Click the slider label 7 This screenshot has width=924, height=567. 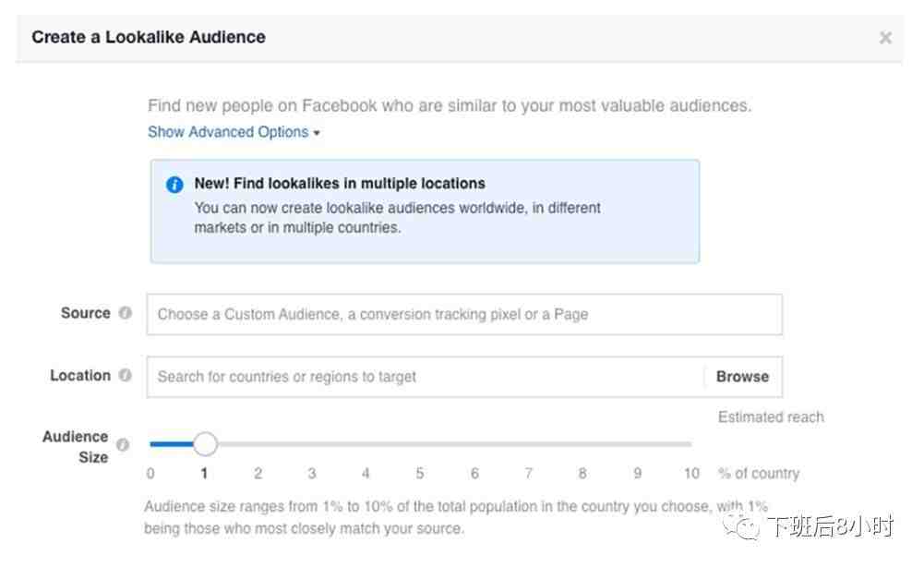coord(529,474)
